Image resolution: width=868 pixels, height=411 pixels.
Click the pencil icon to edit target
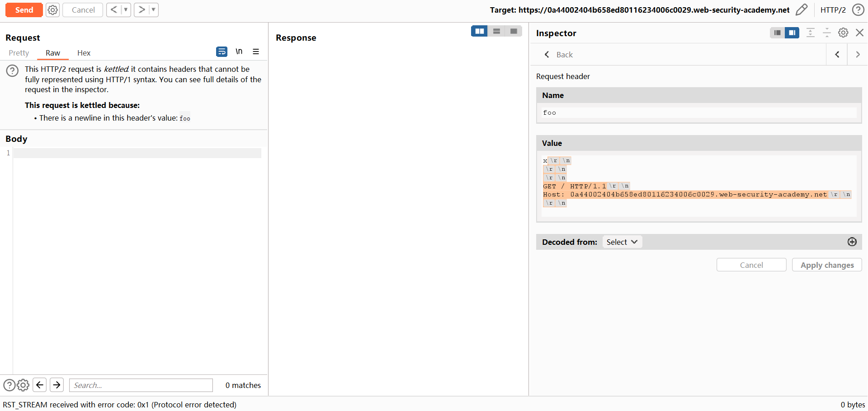(802, 10)
